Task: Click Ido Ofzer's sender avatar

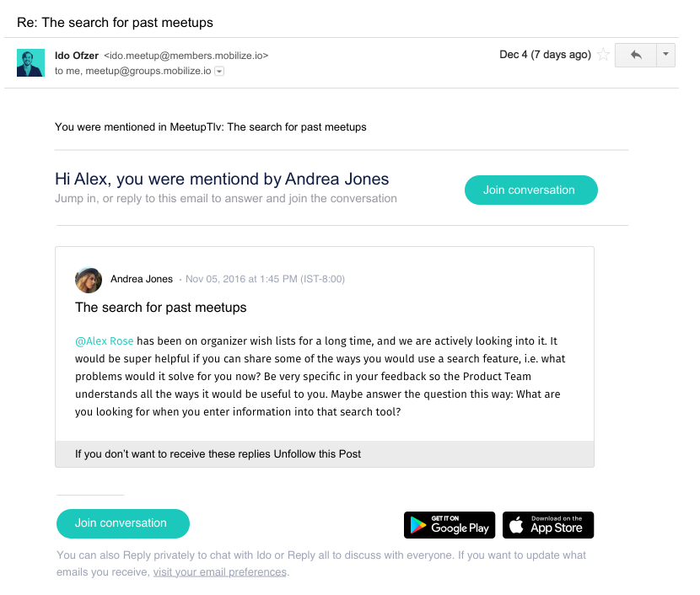Action: (31, 63)
